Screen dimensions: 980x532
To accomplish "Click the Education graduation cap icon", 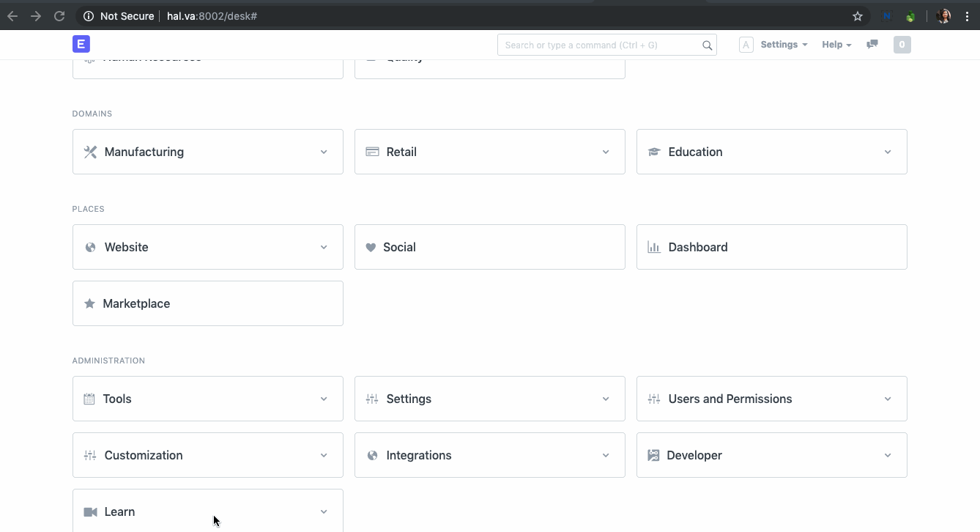I will 653,152.
